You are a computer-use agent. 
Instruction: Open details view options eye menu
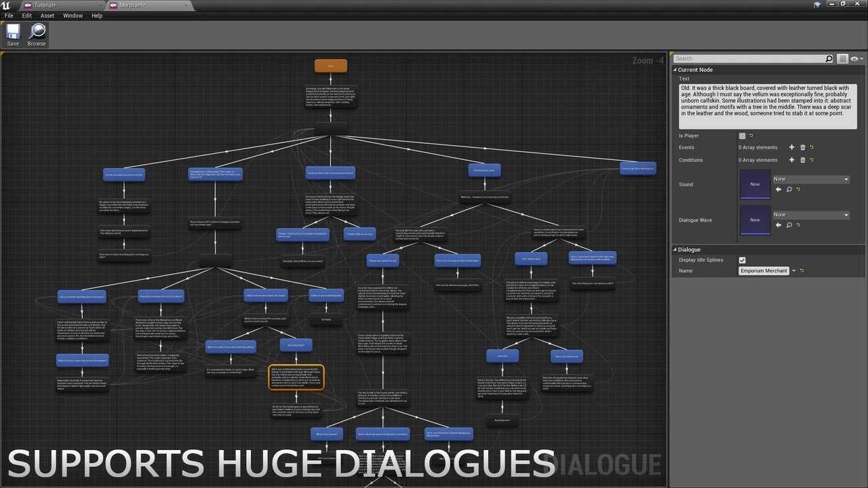[x=855, y=59]
